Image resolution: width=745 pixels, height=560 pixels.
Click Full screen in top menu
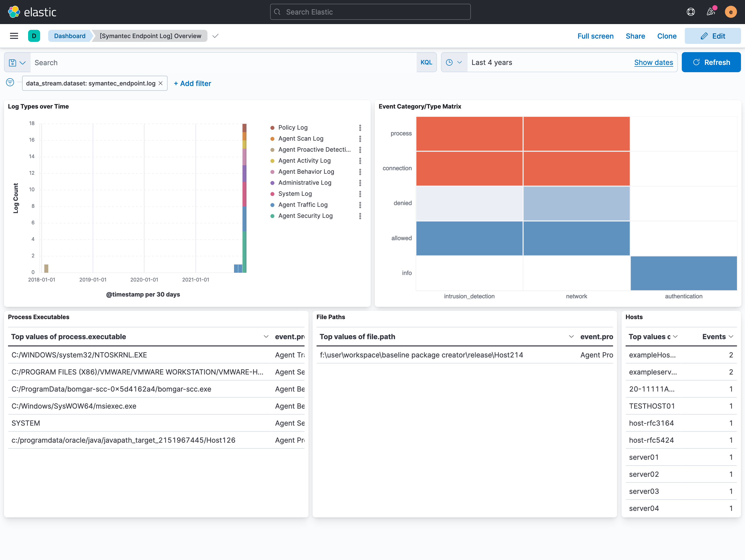click(595, 36)
